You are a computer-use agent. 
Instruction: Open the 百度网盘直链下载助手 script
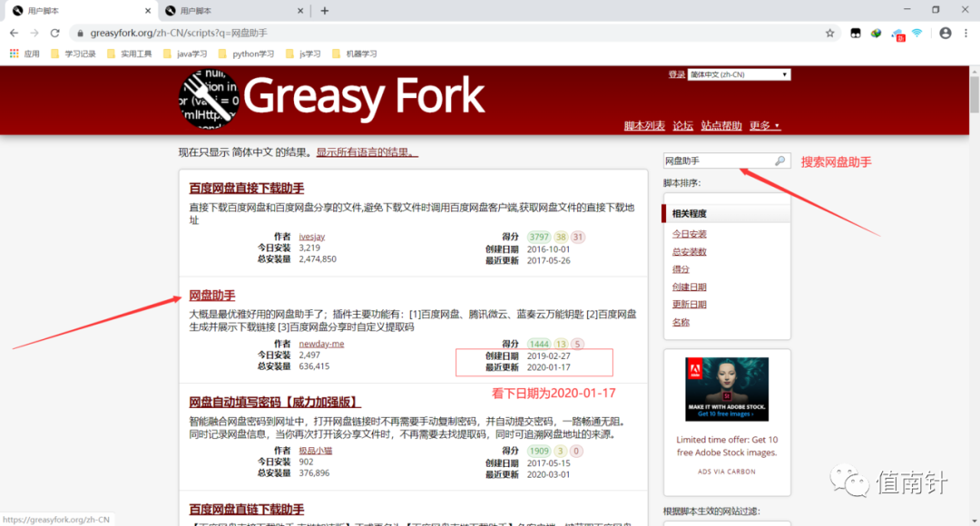246,510
